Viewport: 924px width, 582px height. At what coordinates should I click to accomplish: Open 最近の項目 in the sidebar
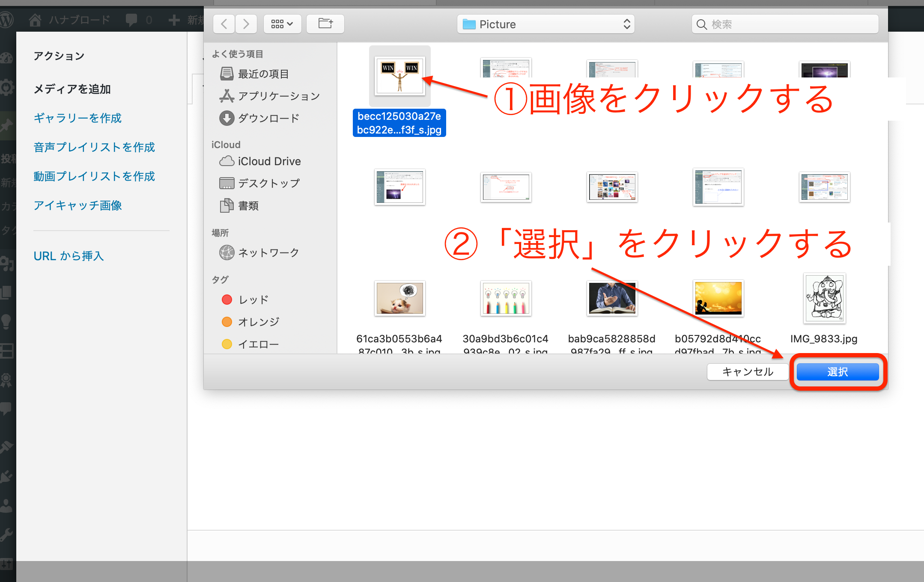(x=262, y=74)
